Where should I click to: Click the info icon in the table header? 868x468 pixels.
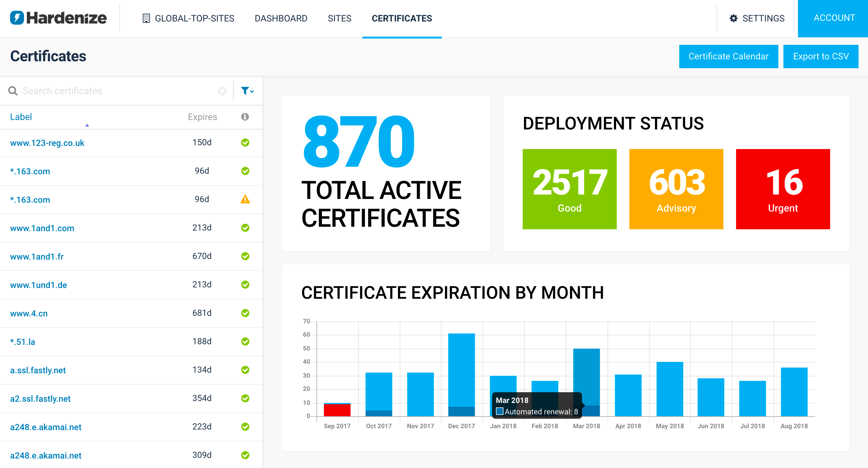click(x=245, y=117)
